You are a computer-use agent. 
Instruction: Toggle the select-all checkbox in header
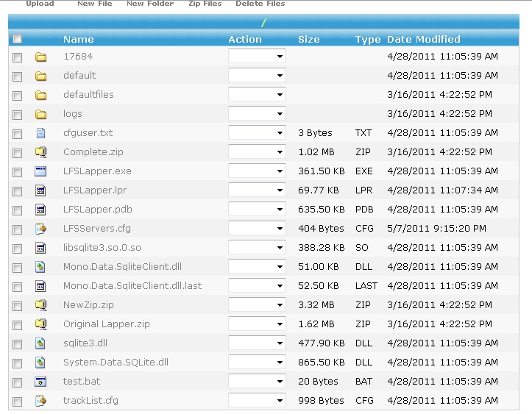click(18, 39)
